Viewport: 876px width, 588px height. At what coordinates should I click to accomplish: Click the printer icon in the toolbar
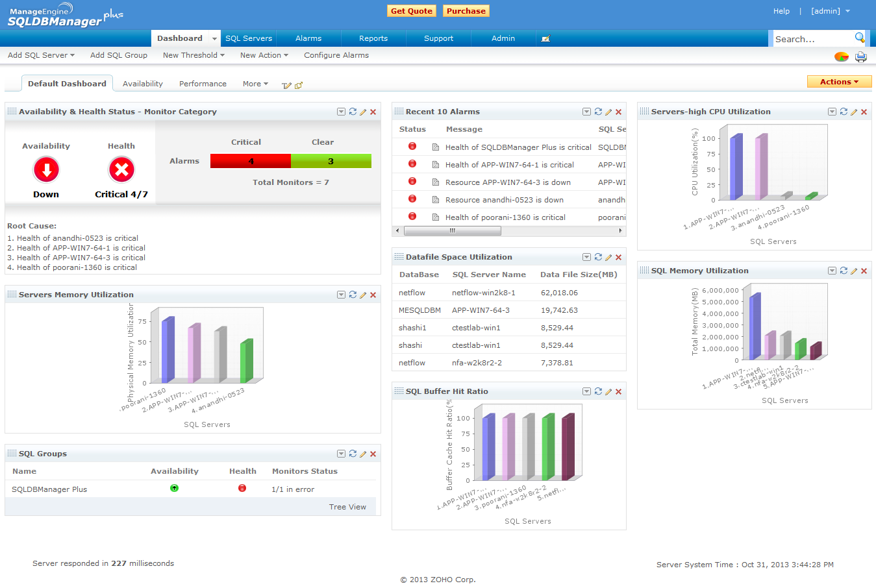pos(860,57)
